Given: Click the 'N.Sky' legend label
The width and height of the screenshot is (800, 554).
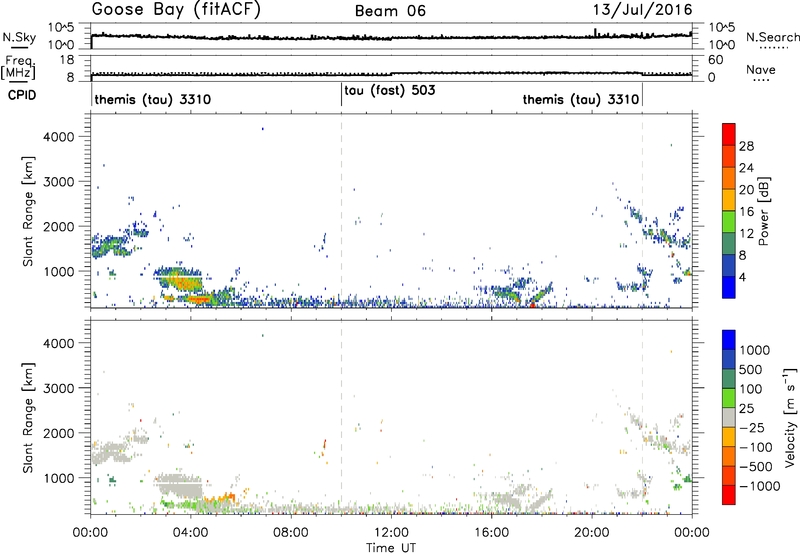Looking at the screenshot, I should click(19, 38).
